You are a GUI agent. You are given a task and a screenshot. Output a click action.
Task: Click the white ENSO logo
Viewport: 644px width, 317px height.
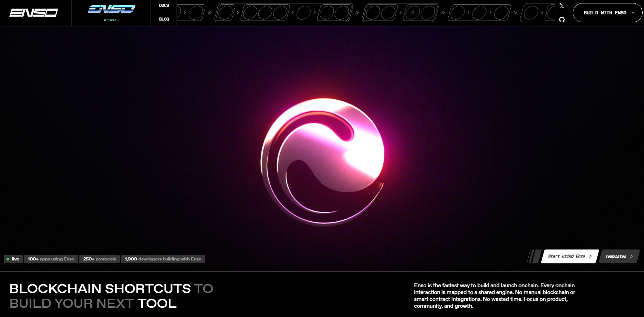click(x=34, y=13)
